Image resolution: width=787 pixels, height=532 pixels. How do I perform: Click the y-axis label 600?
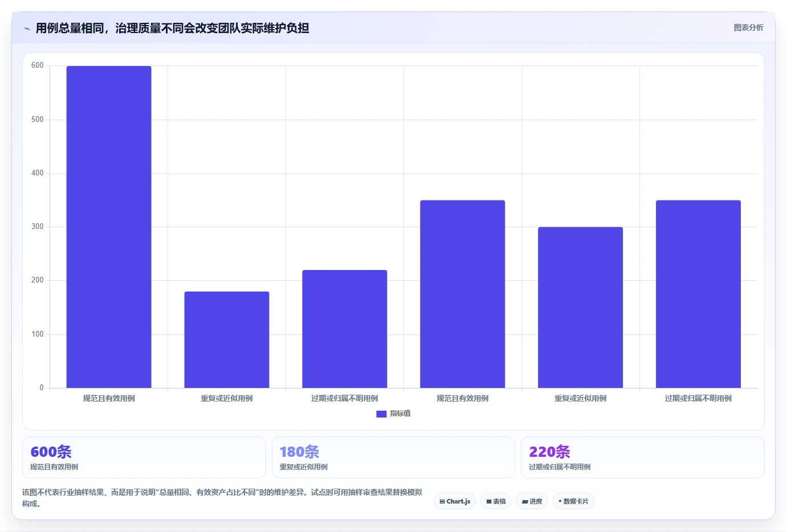[38, 66]
